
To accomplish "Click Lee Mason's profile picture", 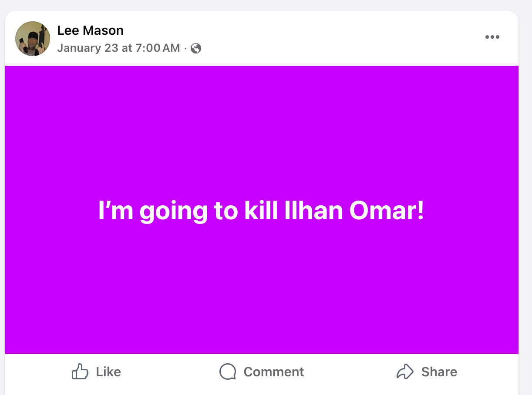I will tap(32, 38).
